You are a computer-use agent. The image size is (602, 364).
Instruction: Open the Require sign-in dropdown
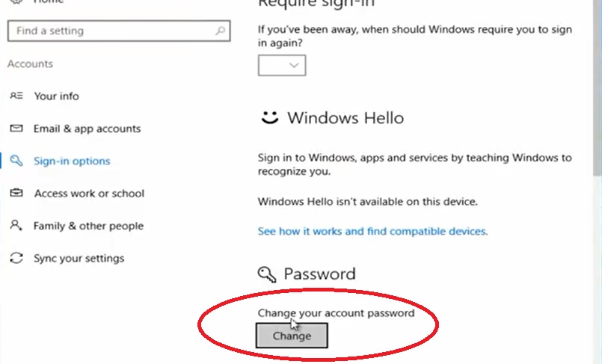point(282,65)
